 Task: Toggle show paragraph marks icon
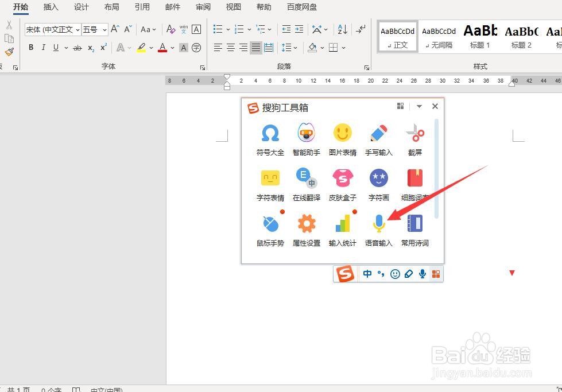(361, 29)
